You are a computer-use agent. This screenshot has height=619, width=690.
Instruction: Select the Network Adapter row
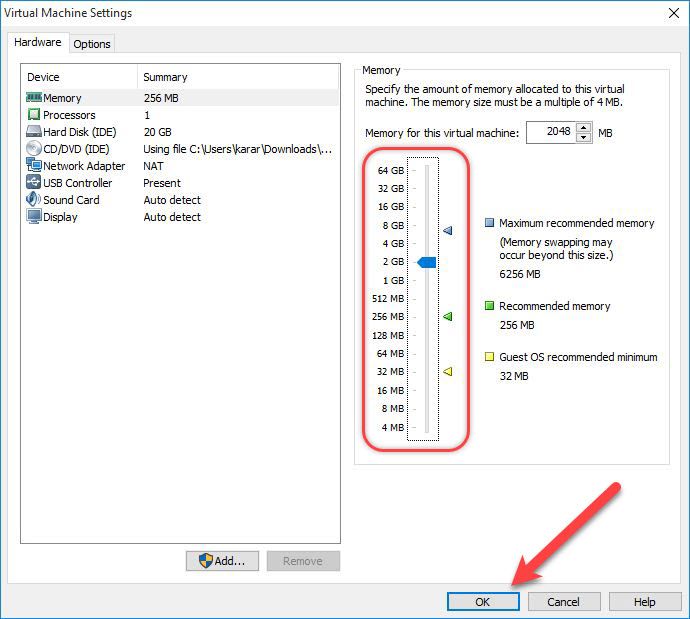[182, 166]
